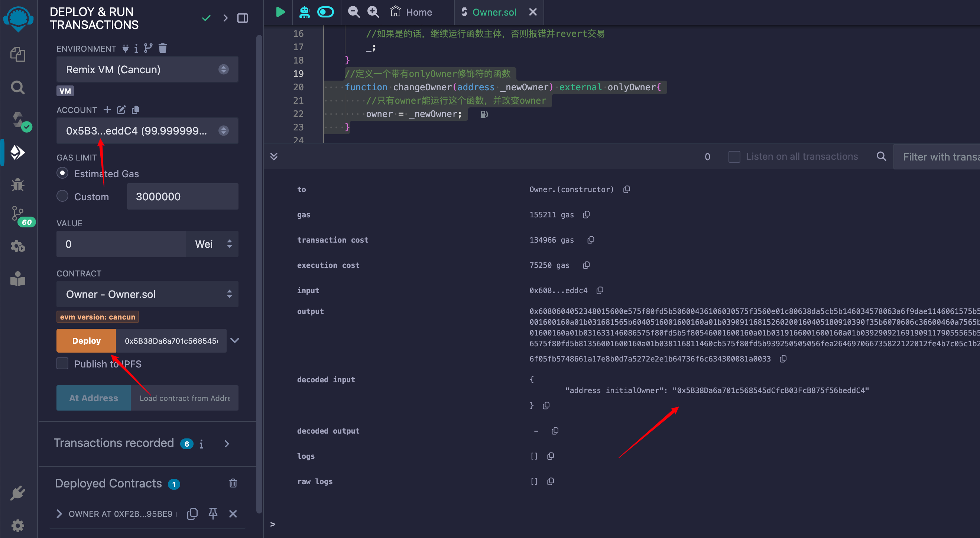The height and width of the screenshot is (538, 980).
Task: Open Deploy & Run transactions sidebar icon
Action: coord(18,153)
